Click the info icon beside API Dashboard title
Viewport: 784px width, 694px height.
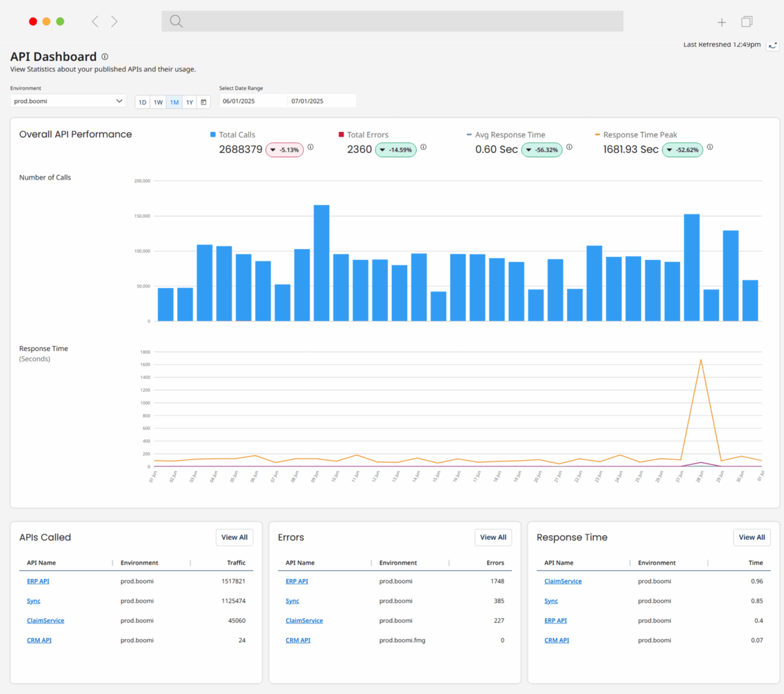pyautogui.click(x=105, y=57)
